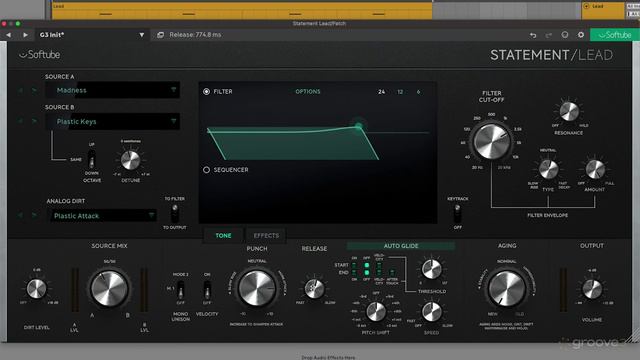The width and height of the screenshot is (640, 360).
Task: Click the Output Volume knob
Action: coord(592,289)
